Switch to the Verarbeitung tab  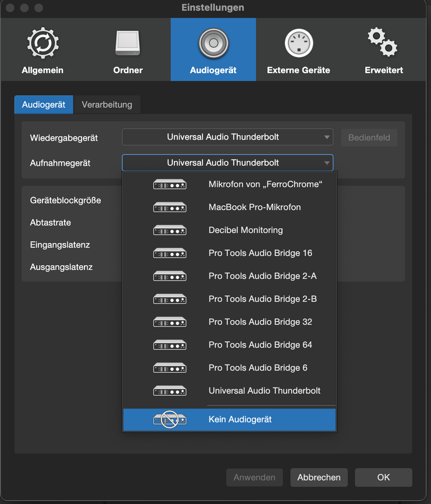point(107,105)
